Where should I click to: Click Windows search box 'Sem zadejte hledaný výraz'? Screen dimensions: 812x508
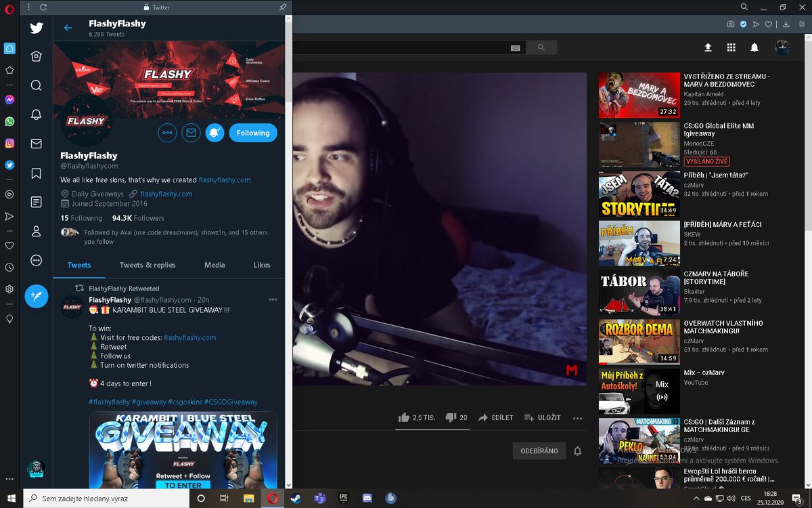tap(105, 498)
